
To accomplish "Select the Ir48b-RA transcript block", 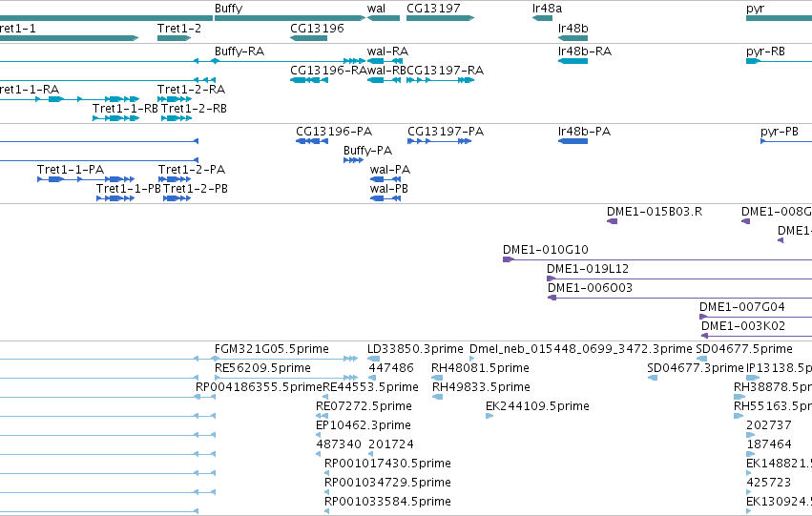I will 573,61.
